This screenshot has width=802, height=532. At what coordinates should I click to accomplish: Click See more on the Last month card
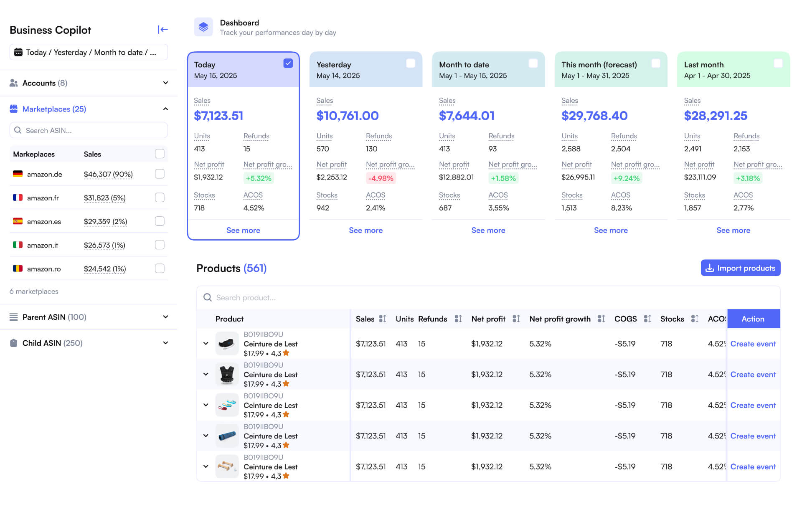pyautogui.click(x=733, y=231)
